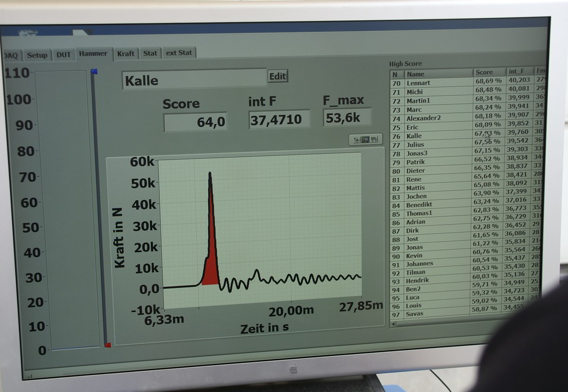The width and height of the screenshot is (568, 392).
Task: Click the F_max value 53,6k field
Action: click(347, 117)
